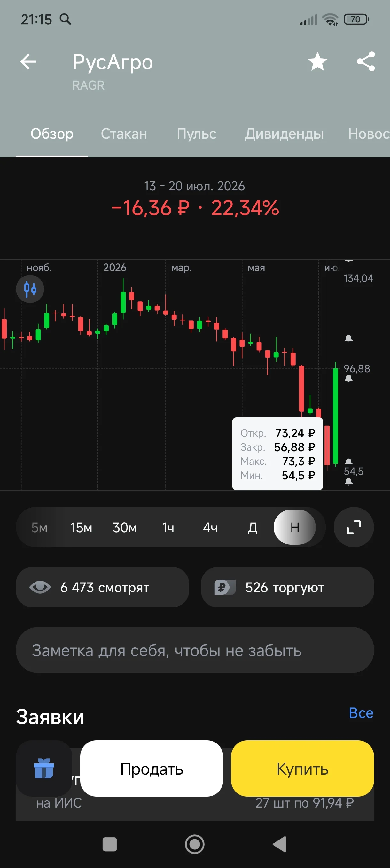Tap the note field Заметка для себя
The image size is (390, 868).
pos(195,650)
